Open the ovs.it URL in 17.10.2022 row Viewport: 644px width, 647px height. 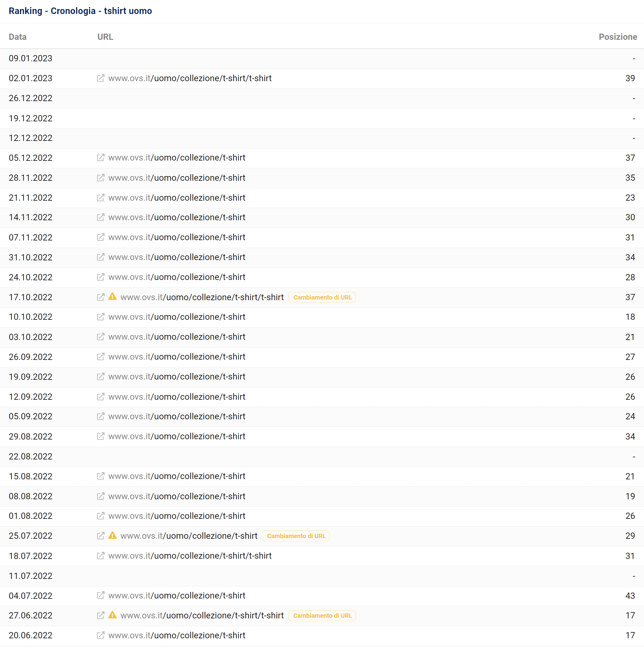(202, 297)
